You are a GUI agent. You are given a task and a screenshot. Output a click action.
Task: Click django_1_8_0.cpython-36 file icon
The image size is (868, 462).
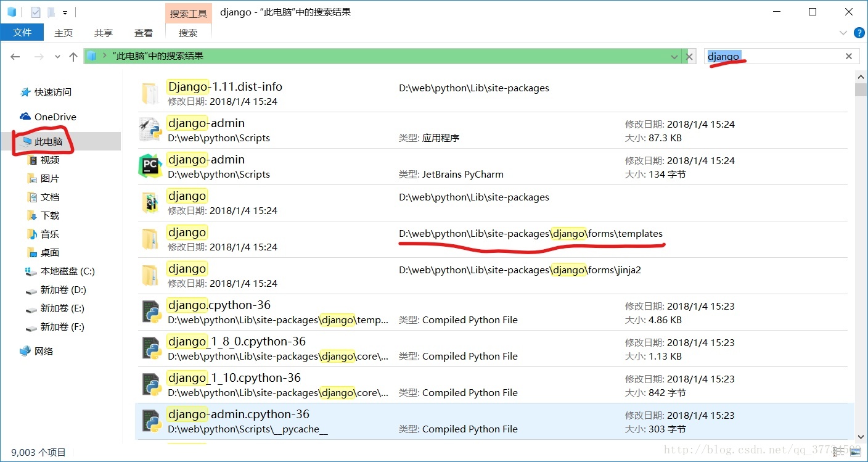click(x=151, y=349)
